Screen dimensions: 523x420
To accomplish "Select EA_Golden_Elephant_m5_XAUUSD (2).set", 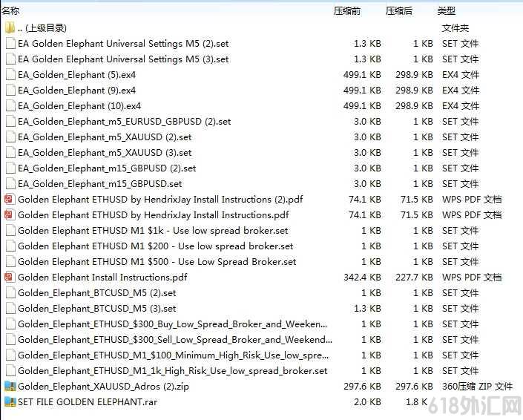I will pos(105,137).
